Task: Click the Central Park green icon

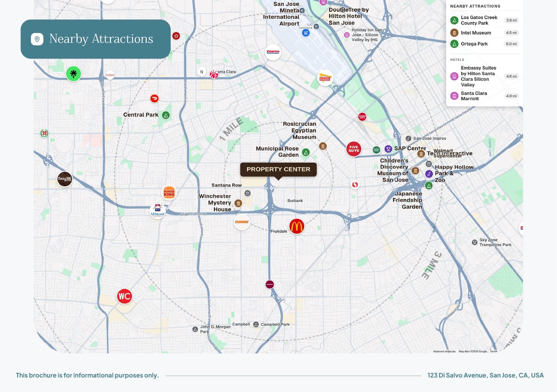Action: coord(166,115)
